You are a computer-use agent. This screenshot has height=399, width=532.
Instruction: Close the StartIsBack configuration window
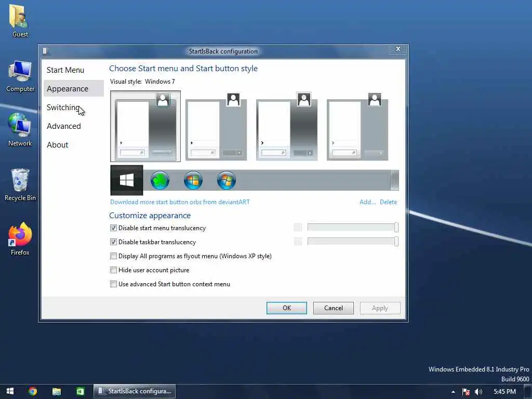398,49
